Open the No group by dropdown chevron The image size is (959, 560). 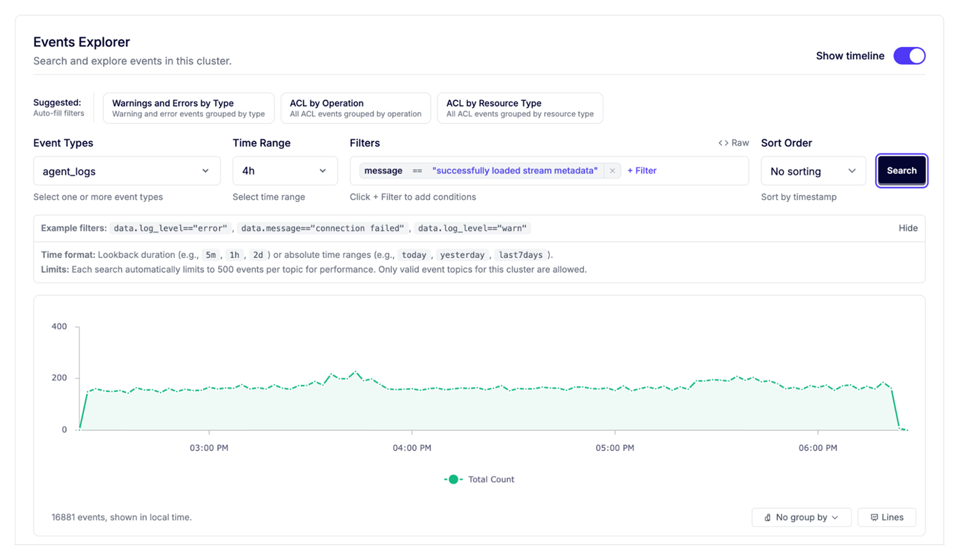(835, 517)
